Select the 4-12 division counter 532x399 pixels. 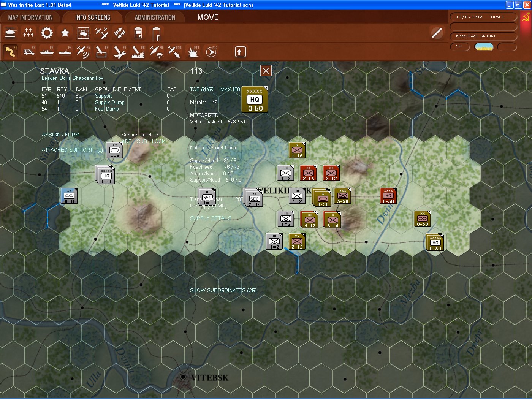click(309, 220)
